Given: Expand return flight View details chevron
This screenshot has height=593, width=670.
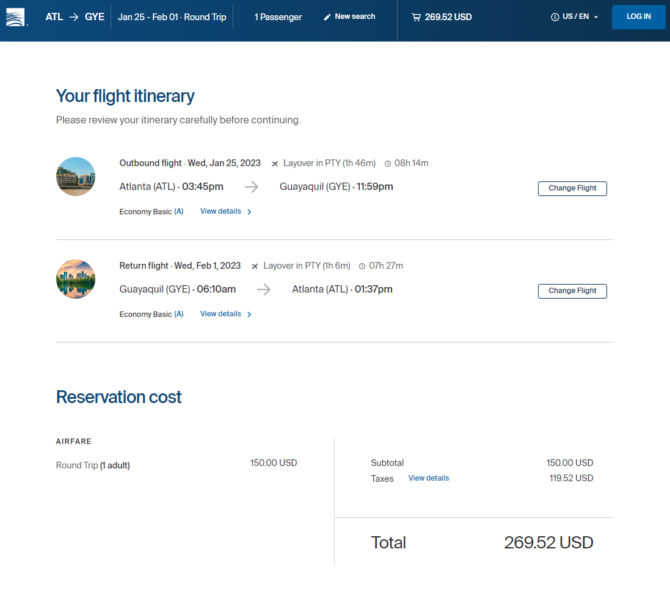Looking at the screenshot, I should pyautogui.click(x=249, y=314).
